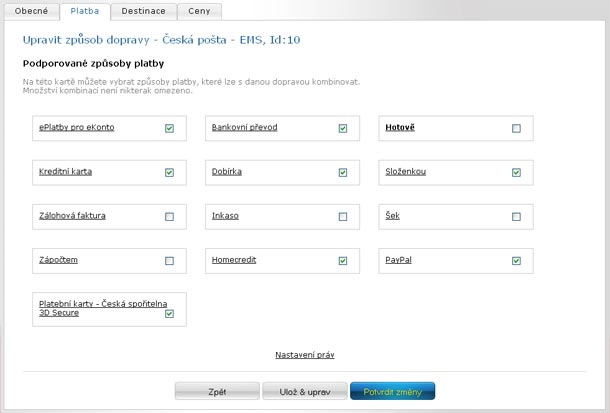Check the Zálohová faktura checkbox
The height and width of the screenshot is (413, 610).
[169, 217]
